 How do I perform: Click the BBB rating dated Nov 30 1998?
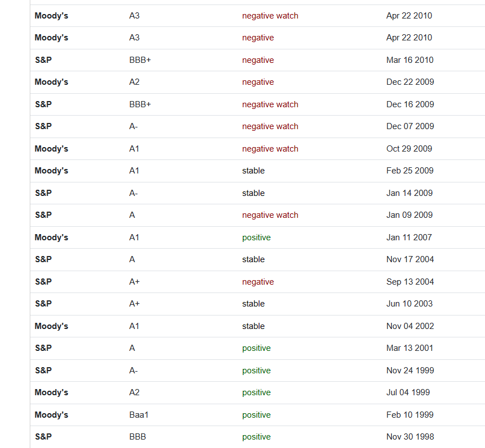point(138,437)
